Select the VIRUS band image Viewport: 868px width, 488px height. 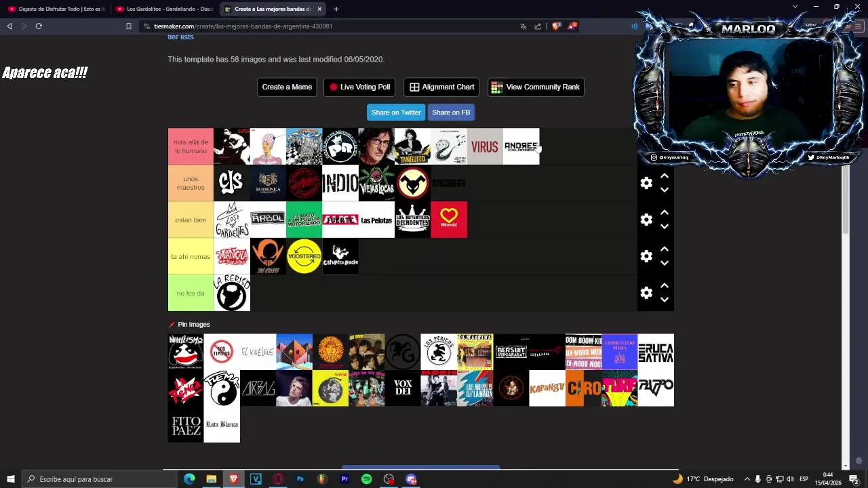pos(485,146)
